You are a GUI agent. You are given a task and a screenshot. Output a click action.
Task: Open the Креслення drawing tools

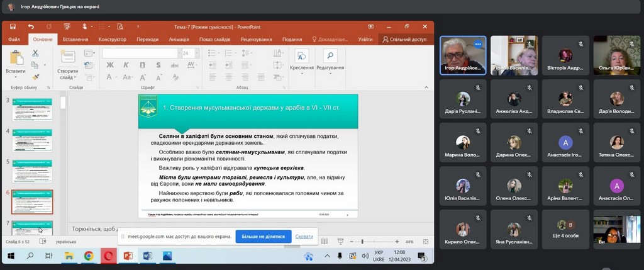click(x=302, y=60)
